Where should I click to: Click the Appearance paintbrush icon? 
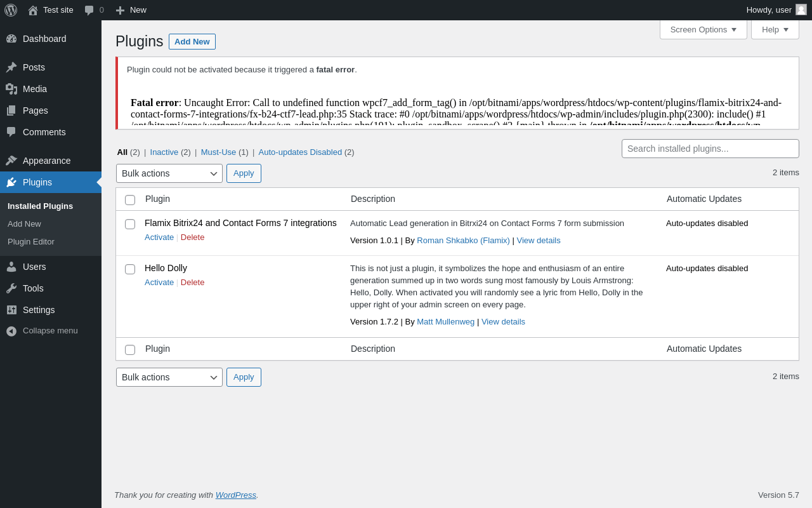[11, 161]
